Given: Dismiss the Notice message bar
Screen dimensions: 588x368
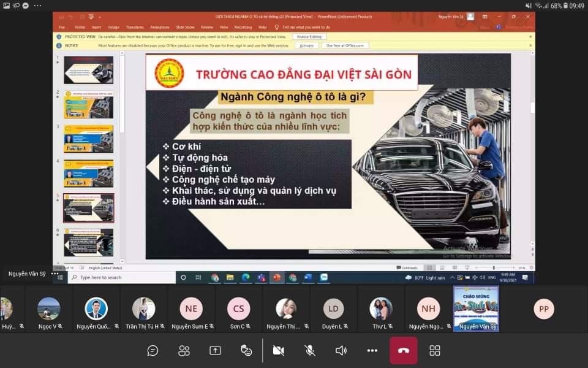Looking at the screenshot, I should click(x=530, y=45).
